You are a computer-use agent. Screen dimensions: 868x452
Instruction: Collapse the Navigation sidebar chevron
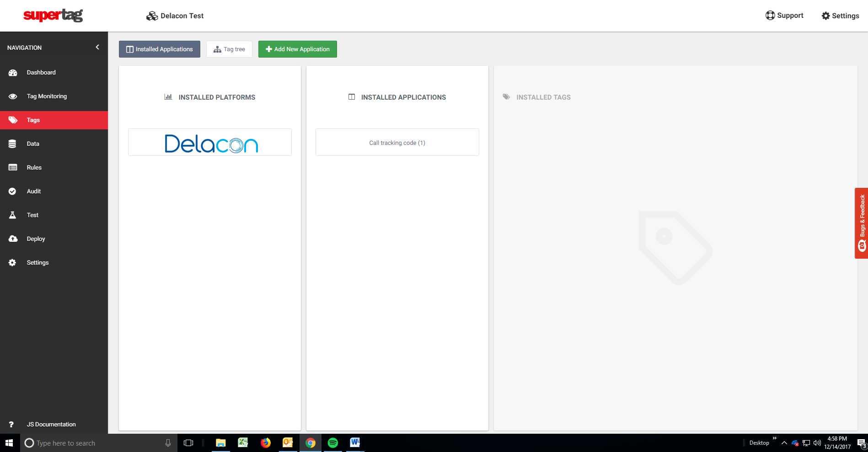tap(97, 48)
